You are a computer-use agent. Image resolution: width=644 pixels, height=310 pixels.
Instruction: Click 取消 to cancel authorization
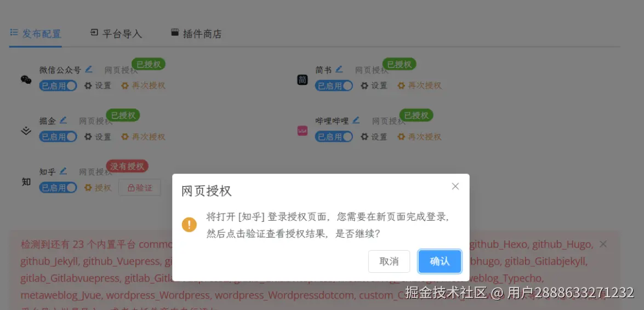click(389, 262)
